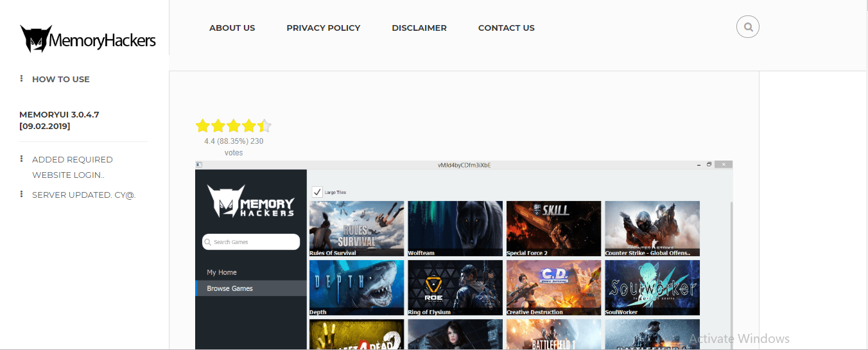Image resolution: width=868 pixels, height=350 pixels.
Task: Click the third yellow rating star
Action: point(234,126)
